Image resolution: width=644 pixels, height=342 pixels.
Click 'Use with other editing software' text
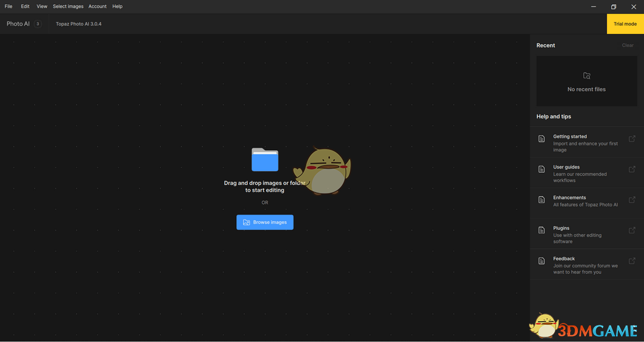pos(577,238)
